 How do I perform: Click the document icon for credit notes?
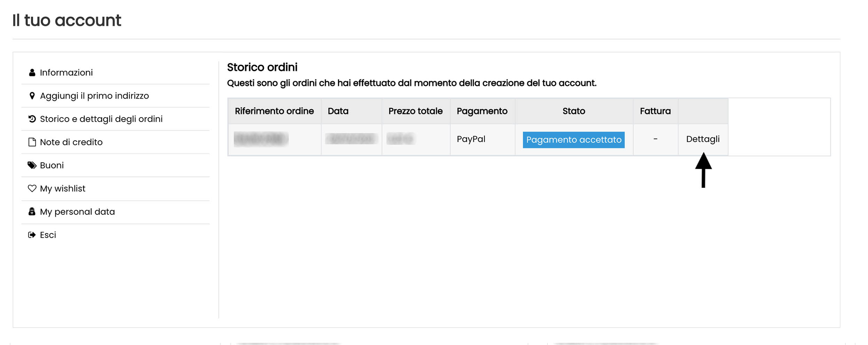click(32, 142)
